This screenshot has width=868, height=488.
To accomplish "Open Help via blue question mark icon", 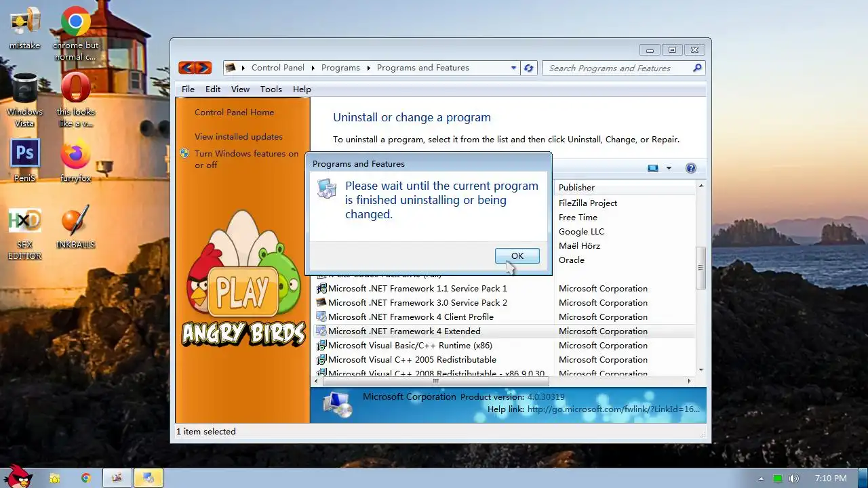I will tap(691, 168).
